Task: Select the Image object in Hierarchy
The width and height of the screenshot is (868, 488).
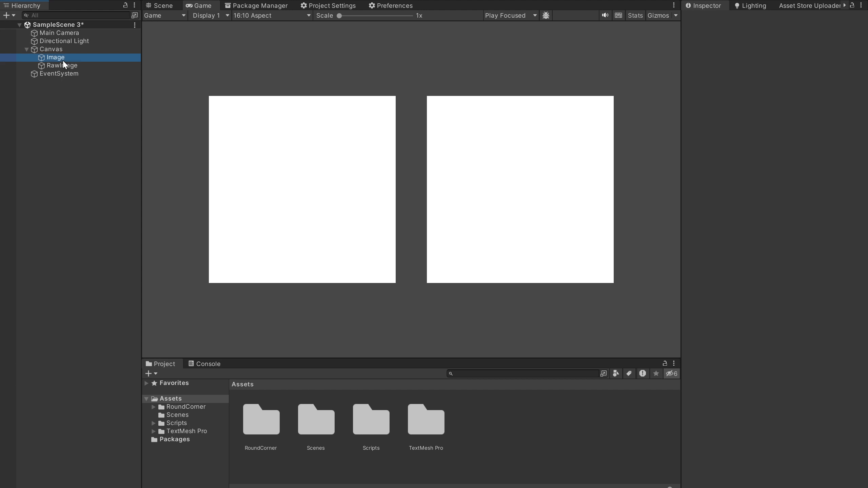Action: [x=55, y=57]
